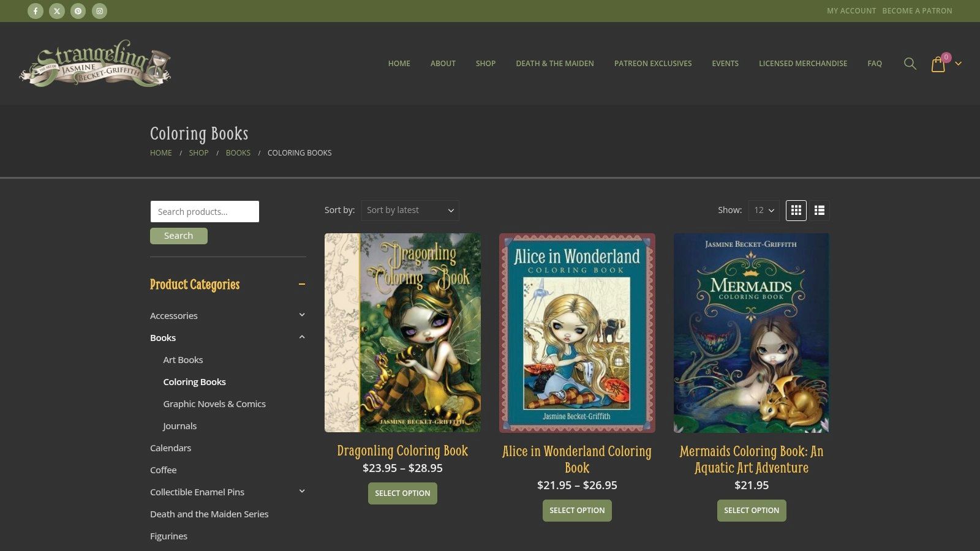980x551 pixels.
Task: Expand the Accessories category
Action: [x=302, y=315]
